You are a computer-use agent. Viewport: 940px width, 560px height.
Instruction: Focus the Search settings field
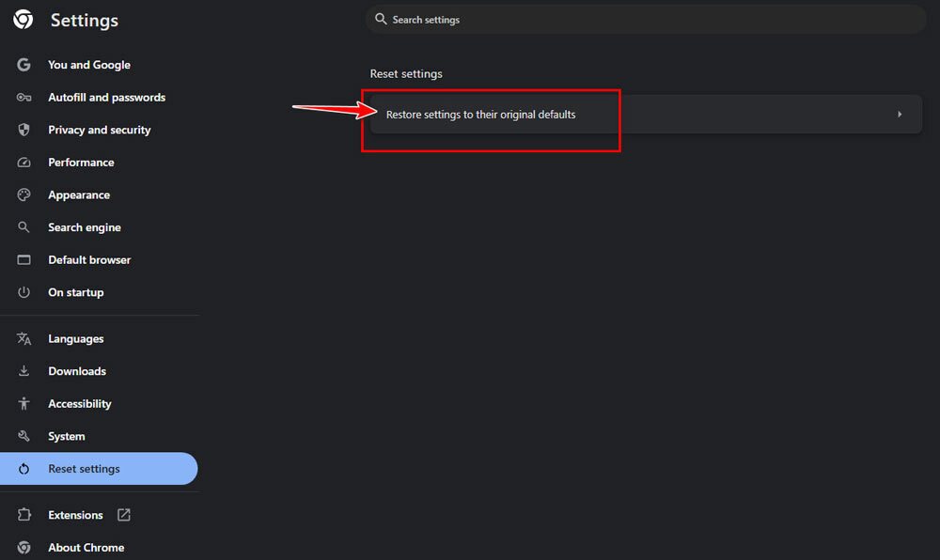646,20
